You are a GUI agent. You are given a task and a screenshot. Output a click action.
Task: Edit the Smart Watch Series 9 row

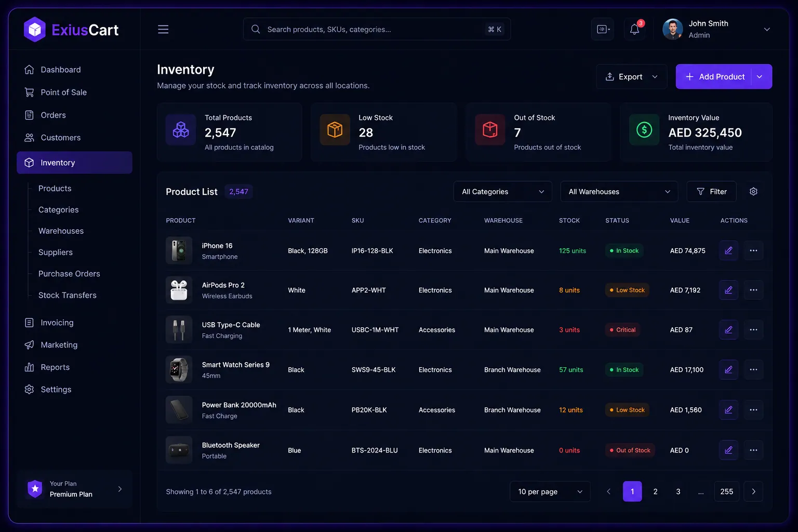[x=728, y=370]
